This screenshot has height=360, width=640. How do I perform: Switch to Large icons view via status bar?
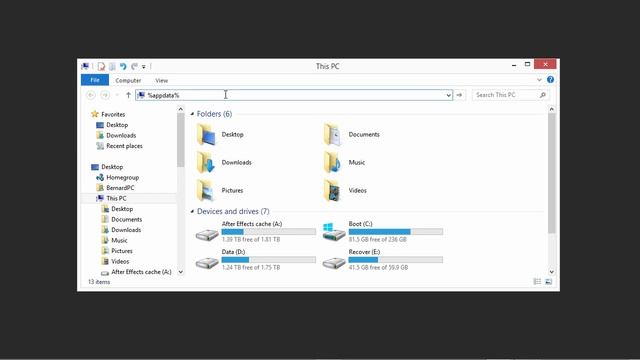pos(549,282)
